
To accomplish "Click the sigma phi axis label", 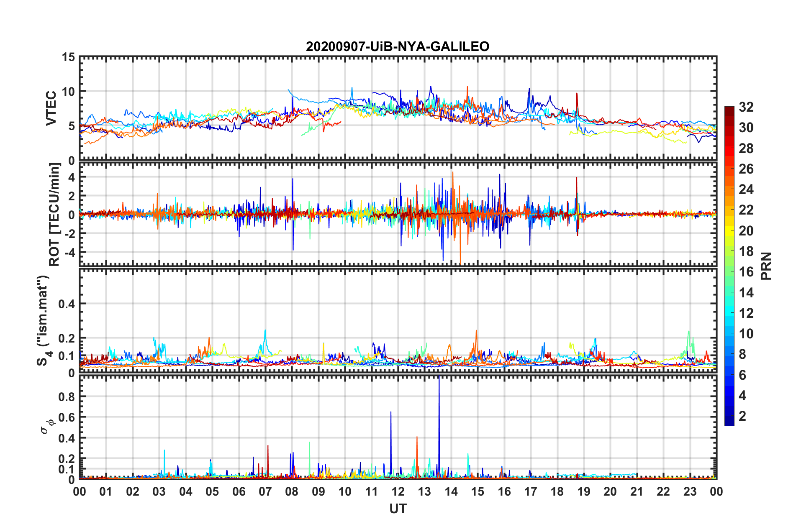I will coord(47,427).
